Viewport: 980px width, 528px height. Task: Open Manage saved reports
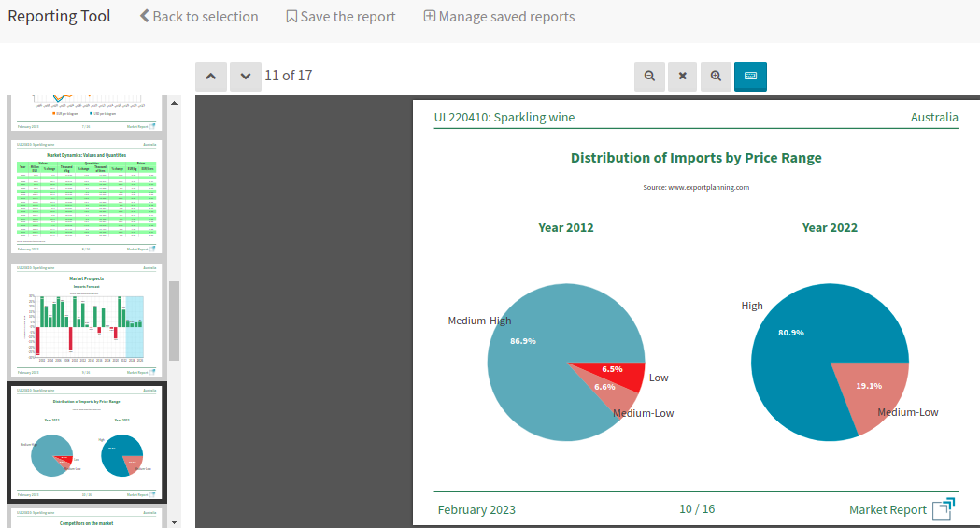pos(500,17)
